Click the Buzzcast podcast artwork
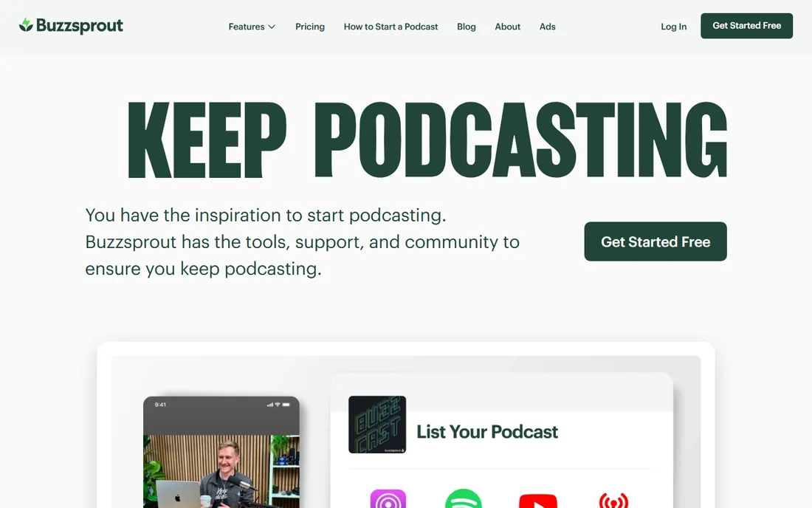The image size is (812, 508). tap(377, 425)
